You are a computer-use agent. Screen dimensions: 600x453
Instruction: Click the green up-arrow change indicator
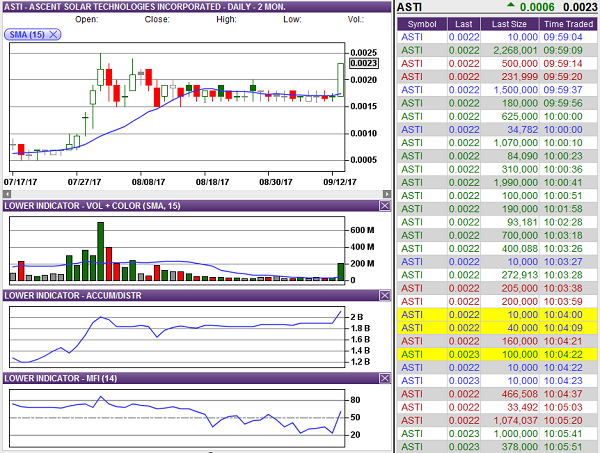coord(510,5)
